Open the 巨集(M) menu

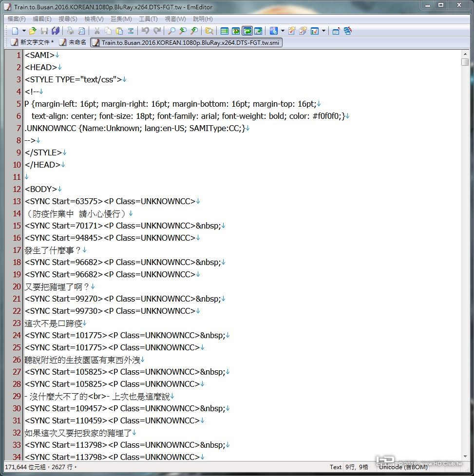[121, 19]
